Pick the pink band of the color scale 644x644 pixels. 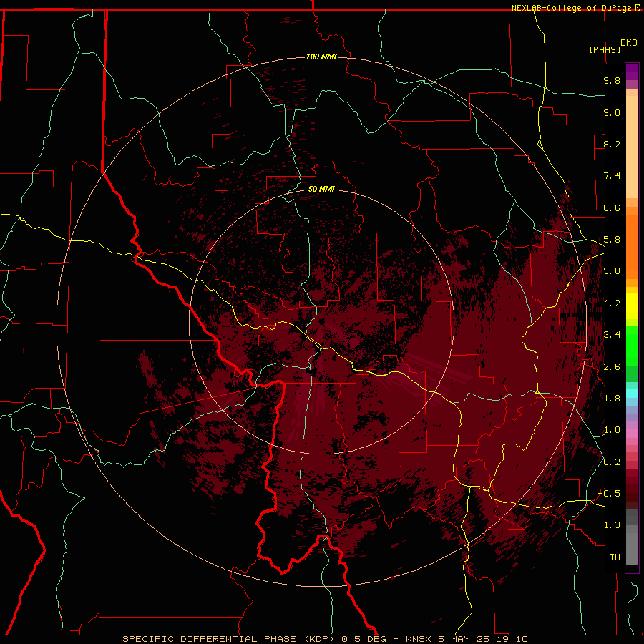(x=632, y=434)
